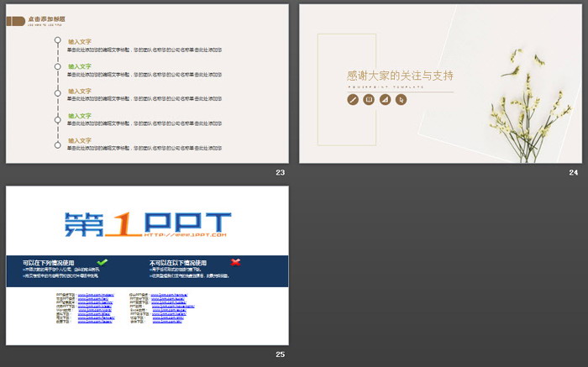Click the green checkmark on slide 25
The image size is (588, 367).
(x=102, y=262)
